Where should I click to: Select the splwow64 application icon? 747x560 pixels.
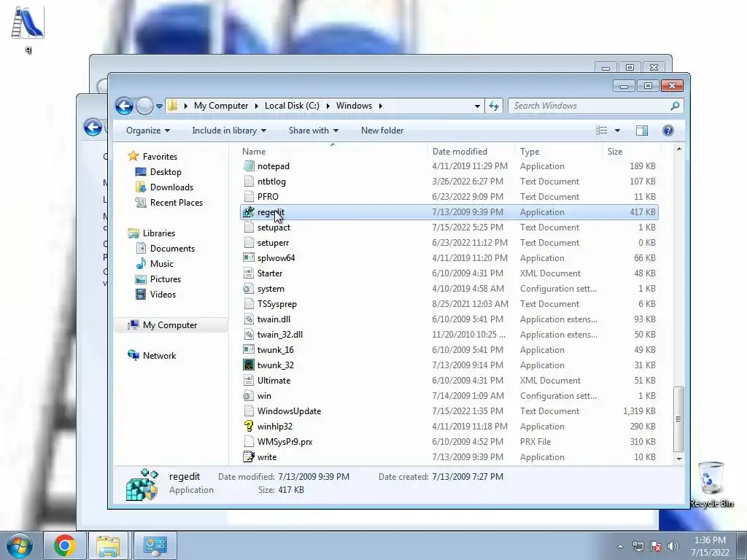[x=249, y=257]
